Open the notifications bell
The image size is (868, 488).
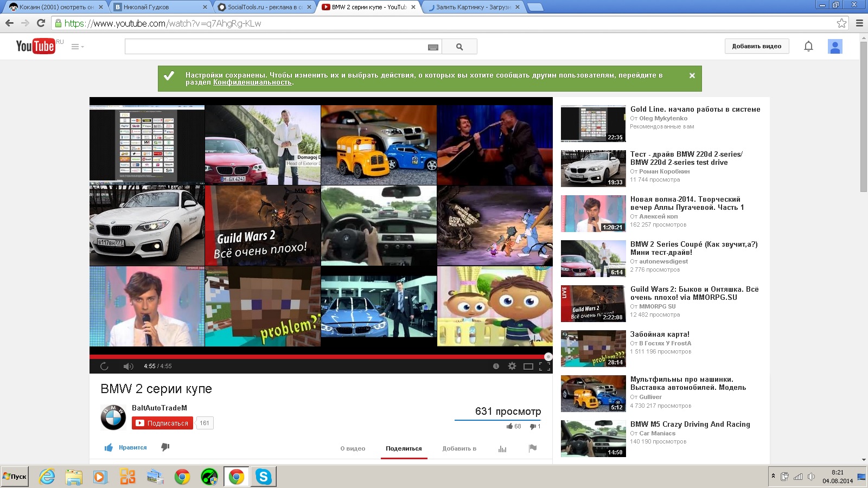pos(808,46)
